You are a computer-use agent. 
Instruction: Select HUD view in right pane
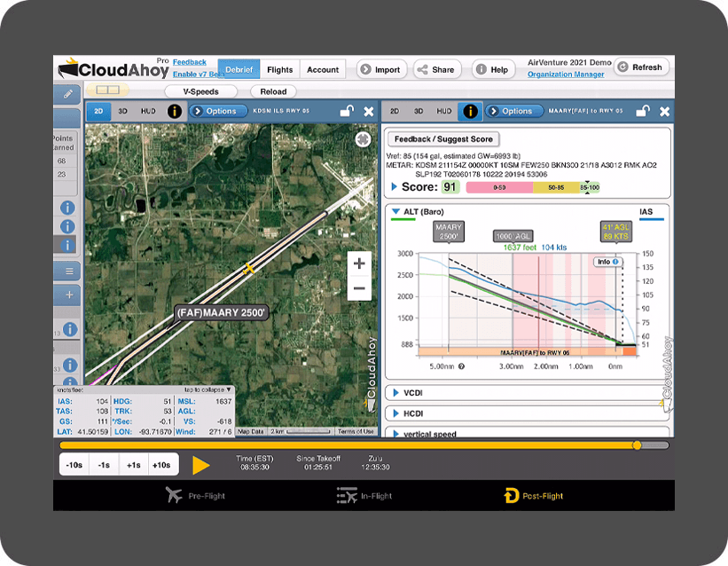(x=444, y=111)
